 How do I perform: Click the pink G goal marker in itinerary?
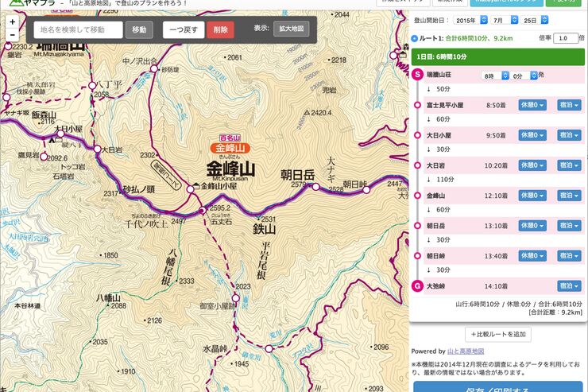tap(417, 285)
